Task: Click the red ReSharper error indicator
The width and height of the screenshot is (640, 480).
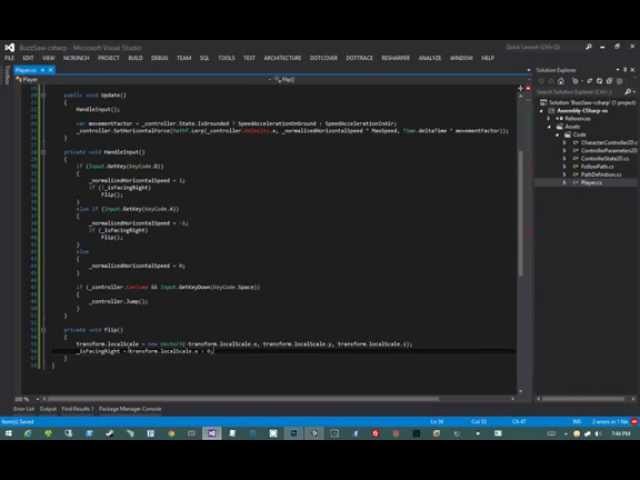Action: pyautogui.click(x=529, y=88)
